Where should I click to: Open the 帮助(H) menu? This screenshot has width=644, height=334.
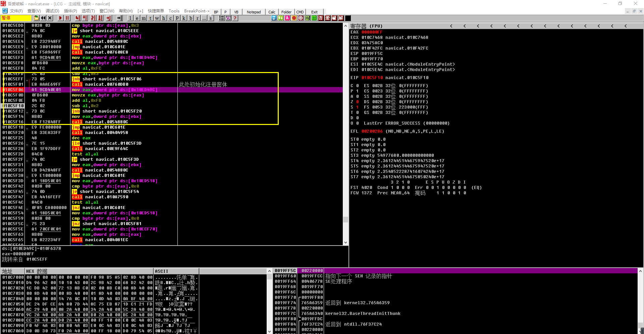tap(126, 11)
